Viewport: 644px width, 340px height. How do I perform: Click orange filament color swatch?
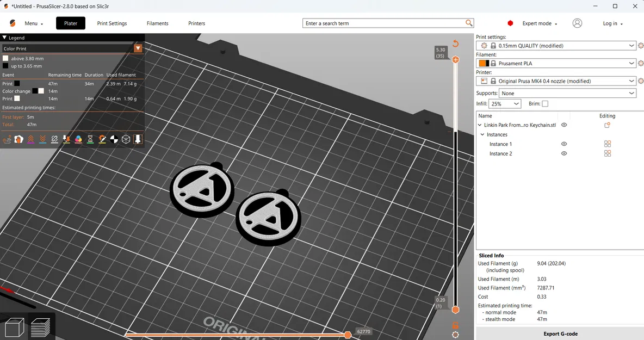click(482, 63)
